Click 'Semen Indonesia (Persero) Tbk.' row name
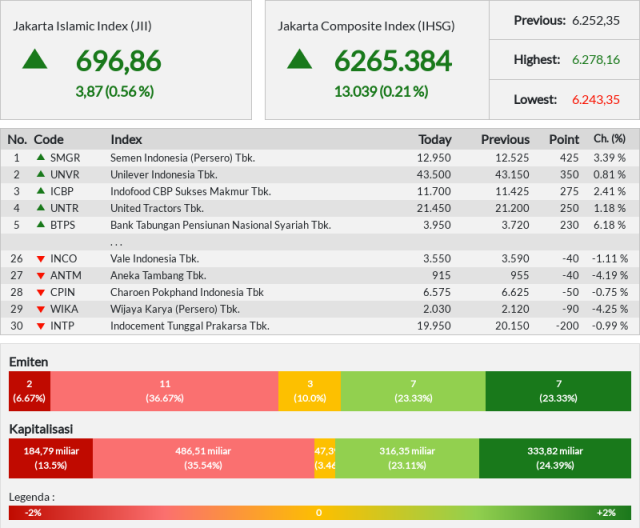The height and width of the screenshot is (528, 640). (182, 158)
